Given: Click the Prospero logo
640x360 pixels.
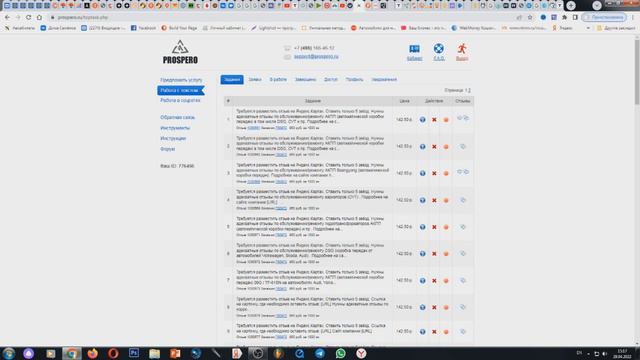Looking at the screenshot, I should coord(180,52).
